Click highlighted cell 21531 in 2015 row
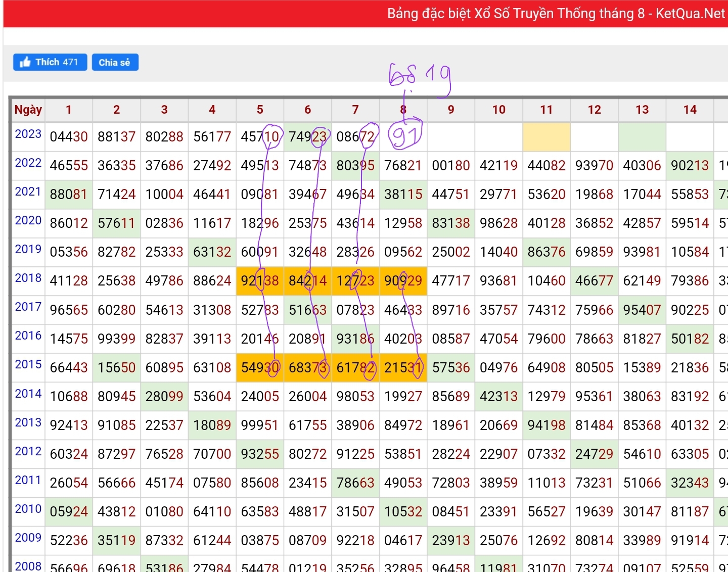 403,367
